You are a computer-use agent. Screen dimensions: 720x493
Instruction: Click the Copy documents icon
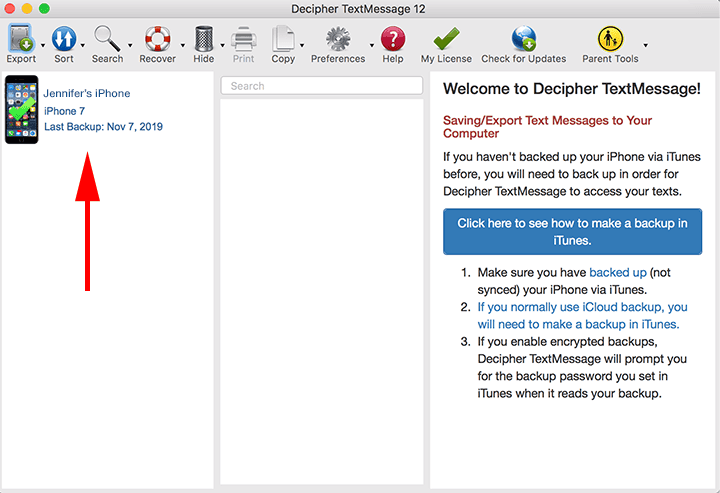283,39
